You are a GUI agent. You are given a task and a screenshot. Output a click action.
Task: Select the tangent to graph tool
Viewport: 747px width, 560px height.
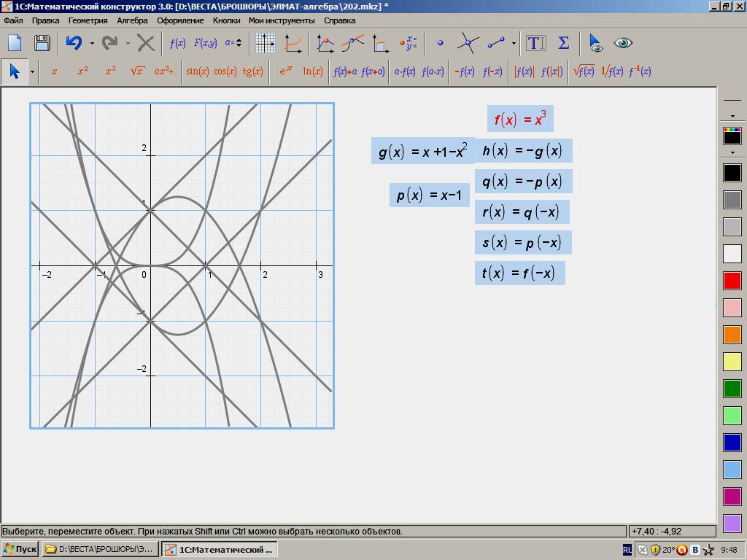pos(352,43)
